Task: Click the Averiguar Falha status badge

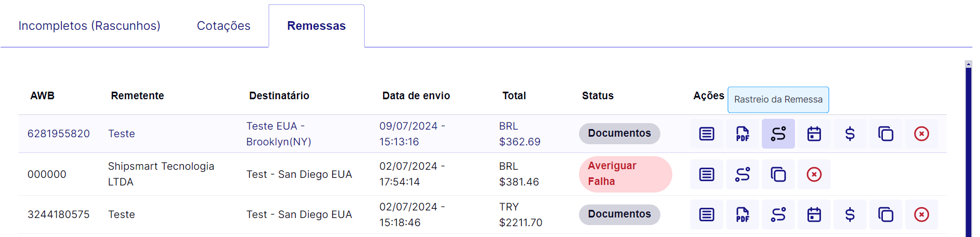Action: pyautogui.click(x=625, y=174)
